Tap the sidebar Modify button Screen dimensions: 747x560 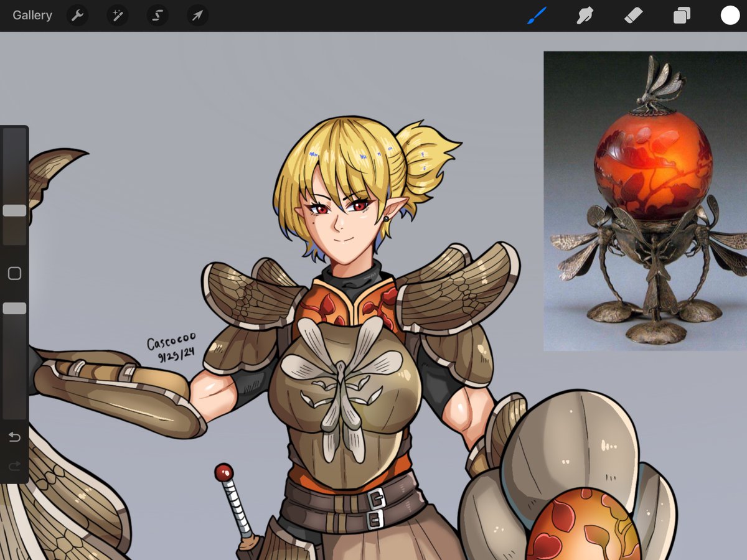(x=14, y=274)
